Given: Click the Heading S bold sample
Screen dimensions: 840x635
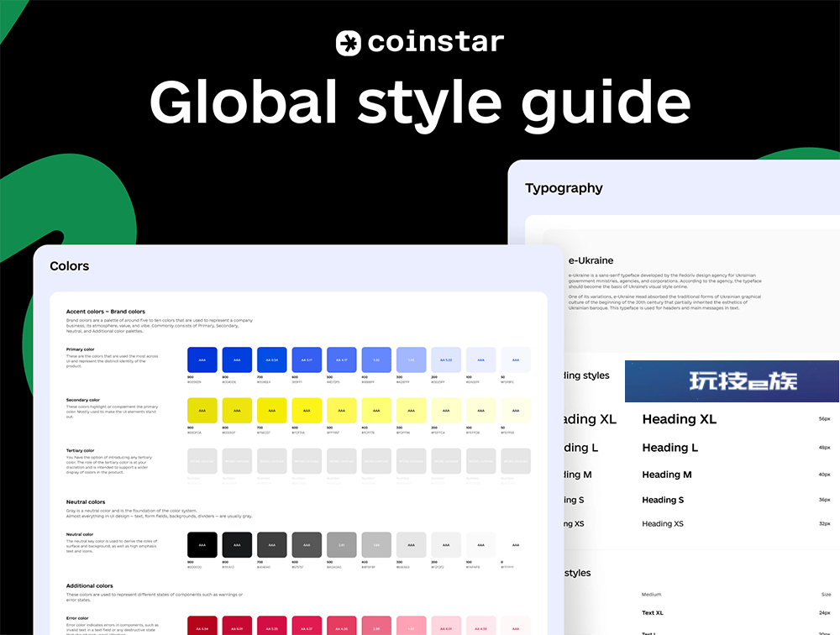Looking at the screenshot, I should (x=664, y=500).
